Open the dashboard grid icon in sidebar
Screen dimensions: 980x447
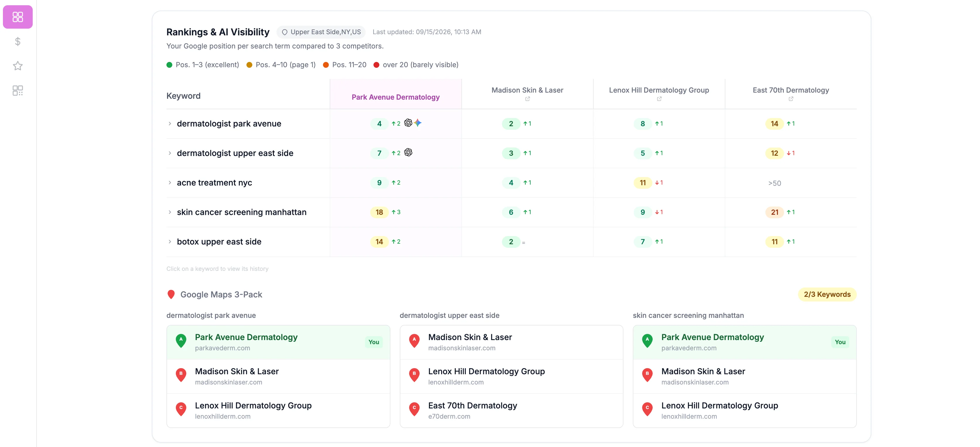[x=18, y=17]
